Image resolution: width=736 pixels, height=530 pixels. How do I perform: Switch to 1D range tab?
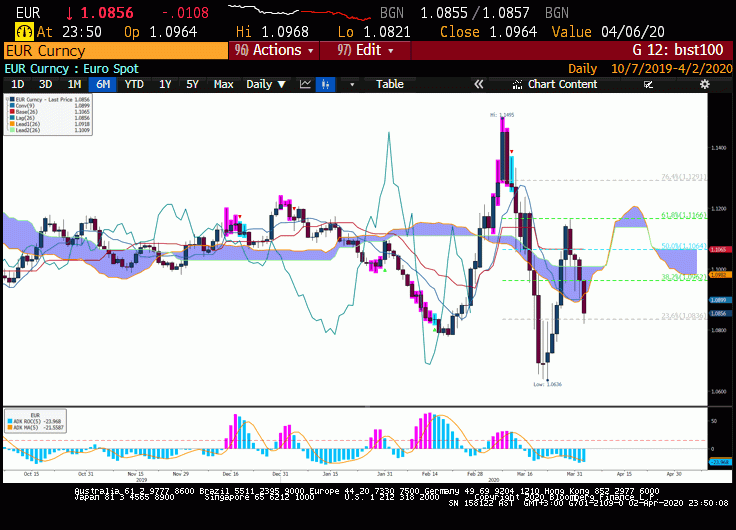(x=17, y=84)
